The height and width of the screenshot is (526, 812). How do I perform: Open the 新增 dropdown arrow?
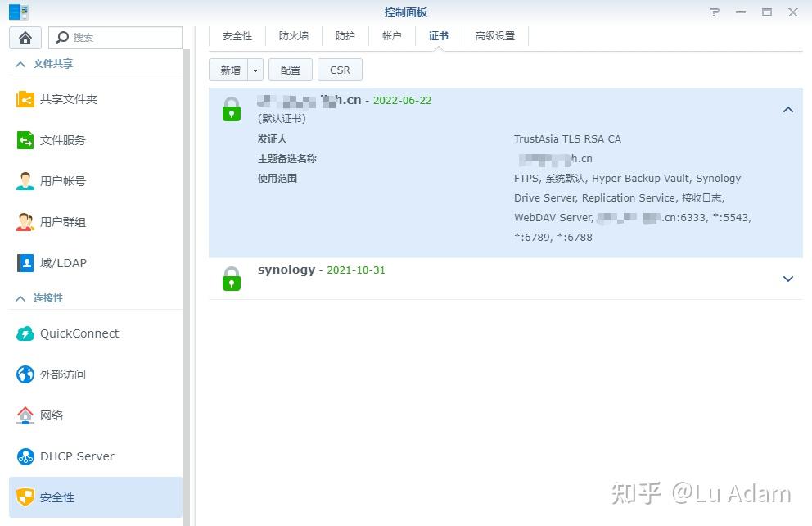pos(255,70)
